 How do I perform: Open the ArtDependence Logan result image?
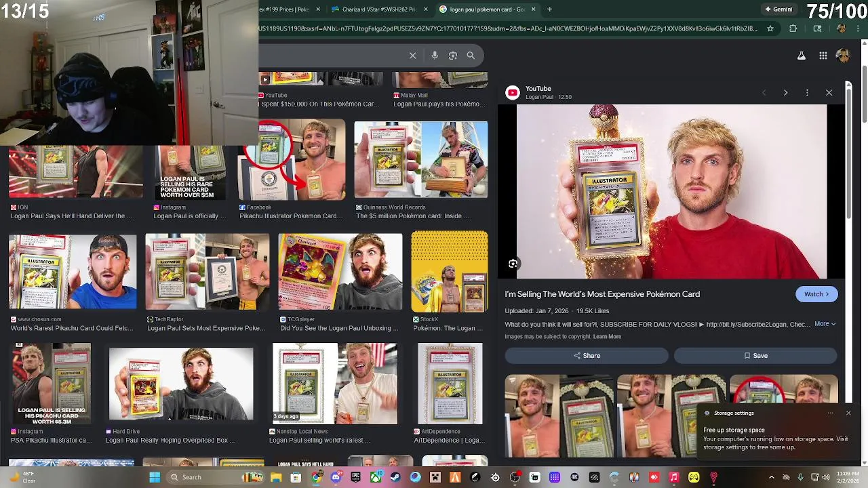coord(450,384)
